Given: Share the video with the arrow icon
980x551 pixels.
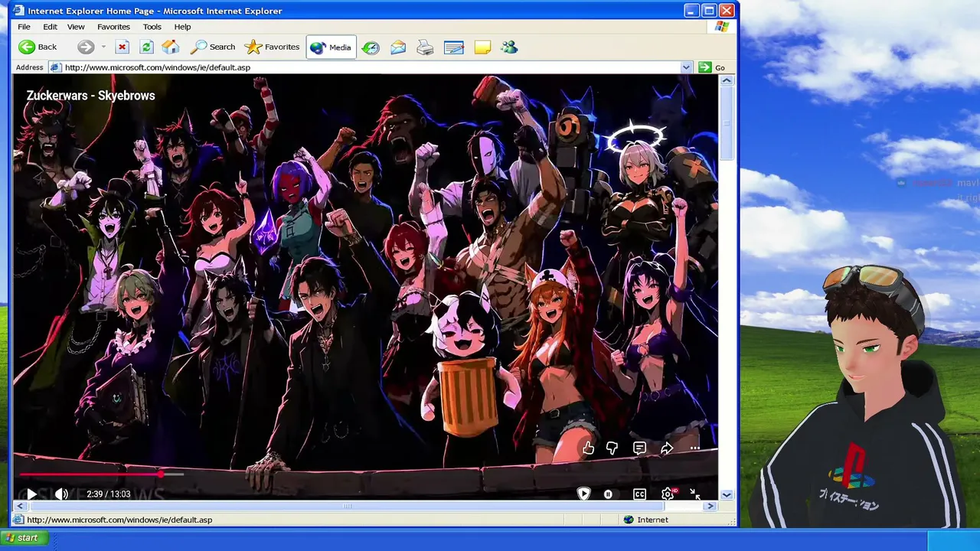Looking at the screenshot, I should click(x=667, y=448).
